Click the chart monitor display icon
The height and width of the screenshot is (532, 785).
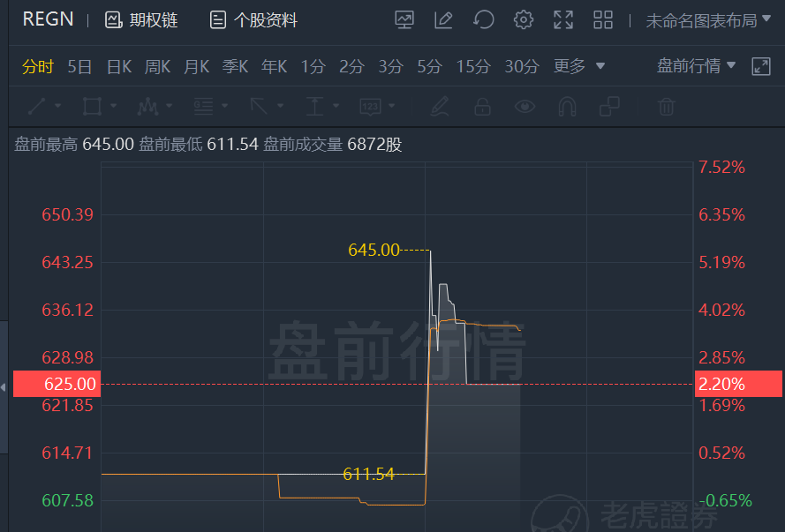[x=404, y=20]
